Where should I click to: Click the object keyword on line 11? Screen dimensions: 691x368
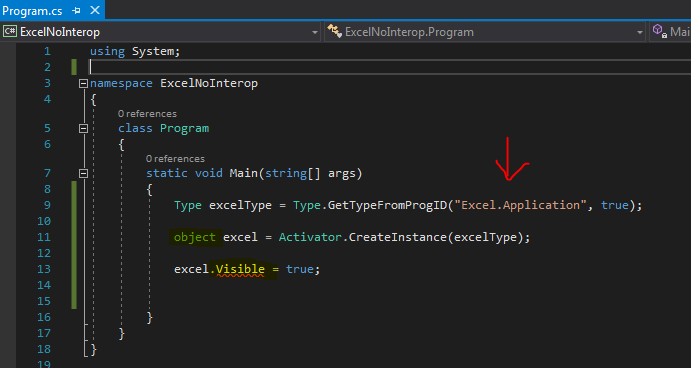(x=194, y=237)
